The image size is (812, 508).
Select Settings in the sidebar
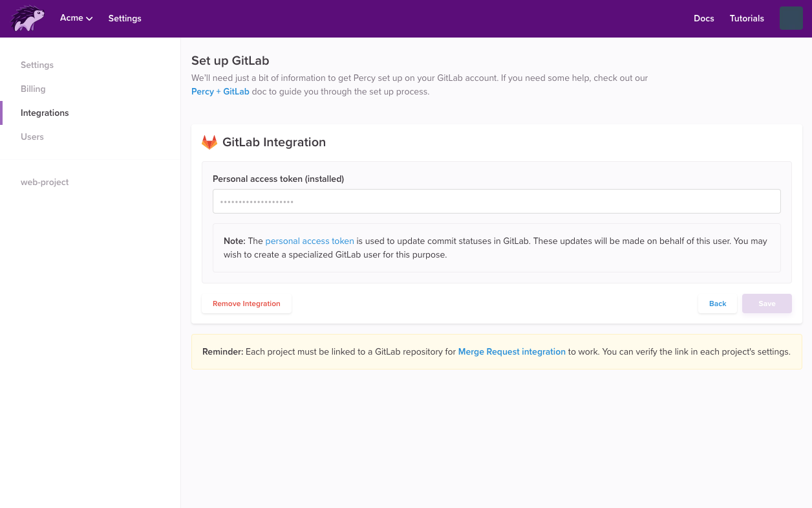click(37, 65)
